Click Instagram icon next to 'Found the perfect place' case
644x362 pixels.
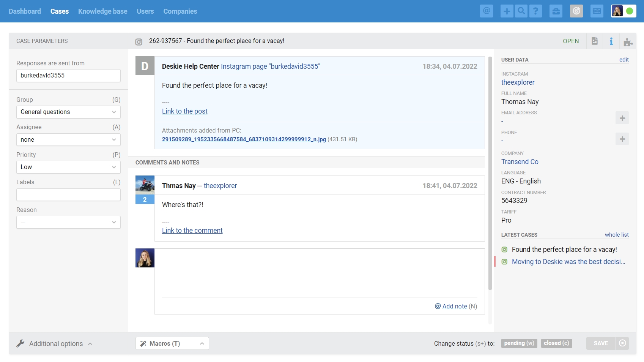504,250
